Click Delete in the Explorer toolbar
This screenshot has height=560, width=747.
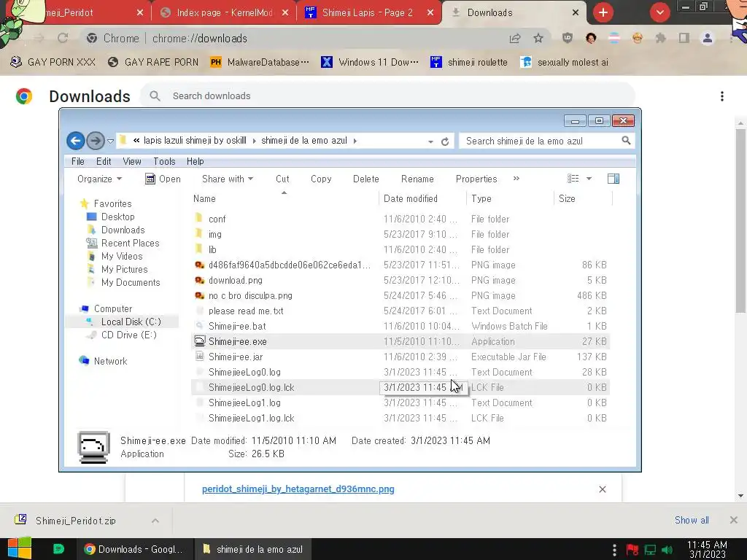pos(366,179)
